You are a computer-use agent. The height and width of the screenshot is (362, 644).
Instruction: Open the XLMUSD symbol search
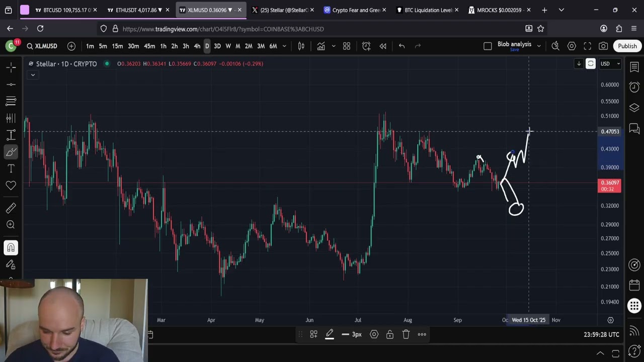pyautogui.click(x=42, y=46)
